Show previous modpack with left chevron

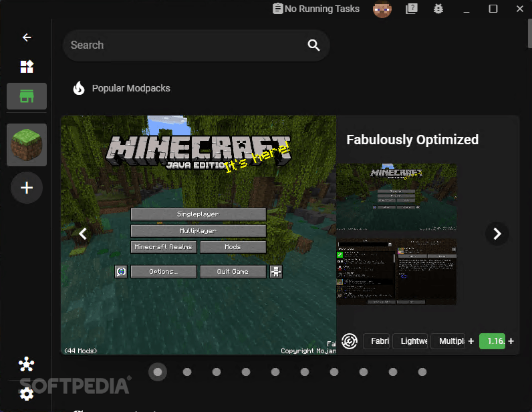click(83, 234)
